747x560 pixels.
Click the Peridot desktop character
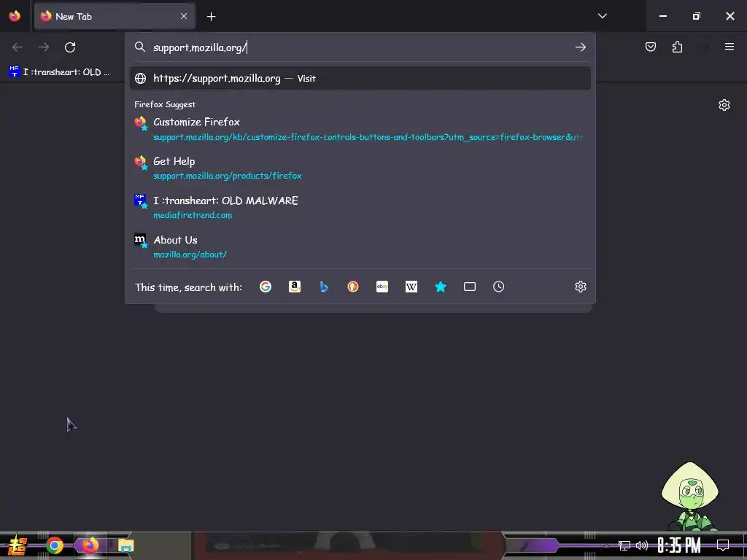point(690,496)
